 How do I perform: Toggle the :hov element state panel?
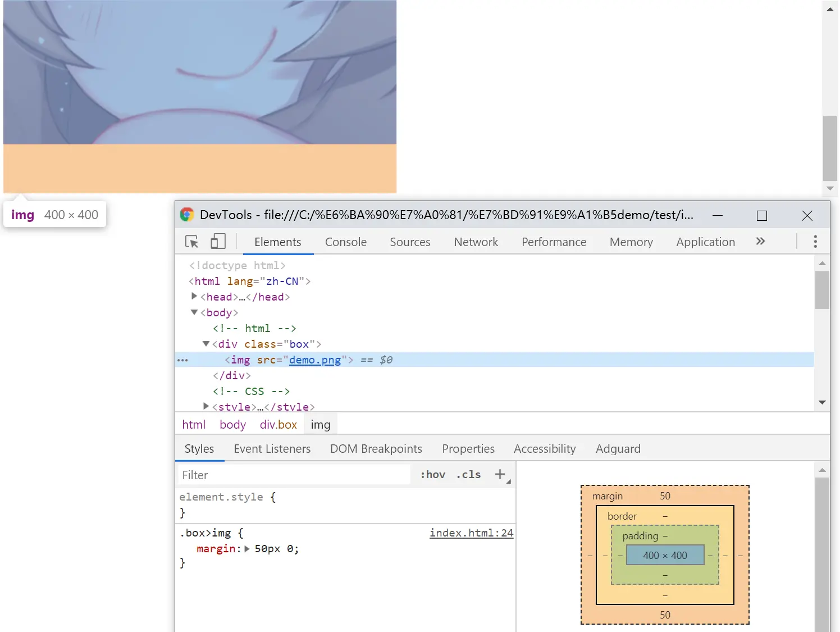(433, 475)
